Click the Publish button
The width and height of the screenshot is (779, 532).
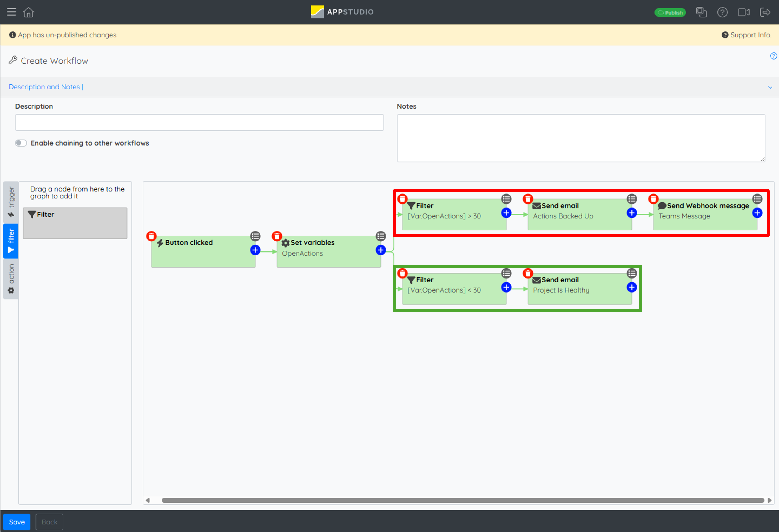click(x=670, y=12)
